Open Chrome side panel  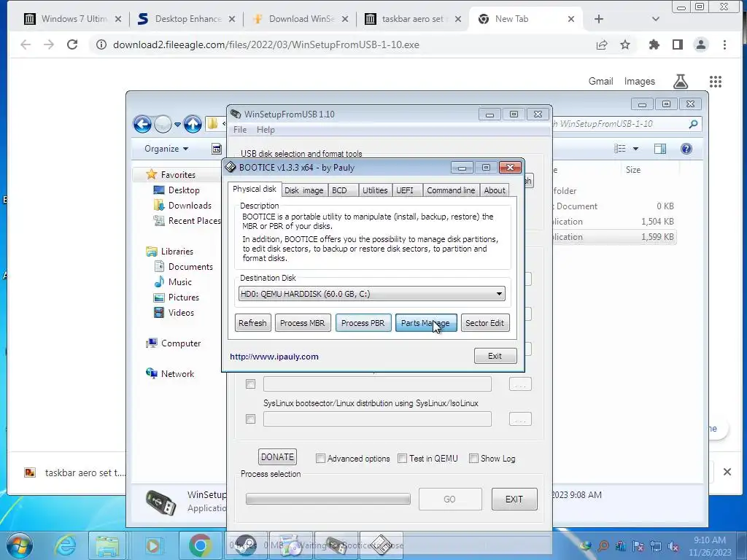coord(678,44)
